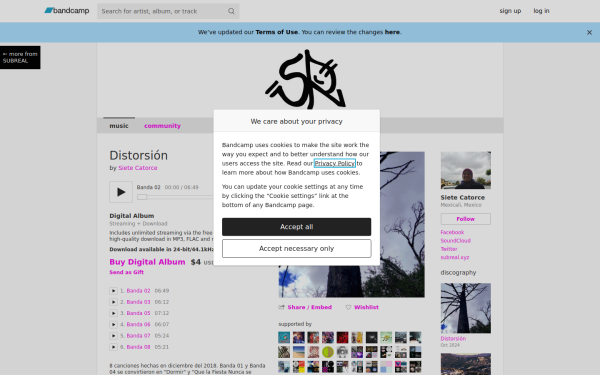Open the Banda 05 track link
Screen dimensions: 600x375
tap(139, 313)
